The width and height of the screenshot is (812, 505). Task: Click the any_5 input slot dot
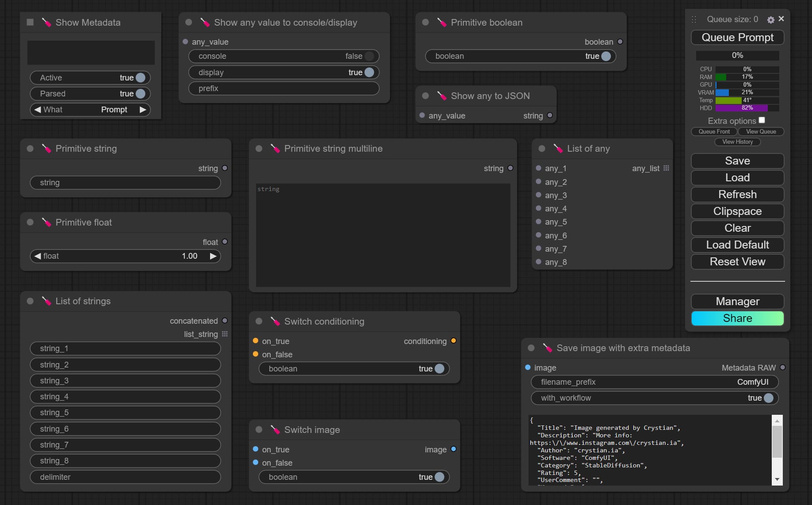click(538, 222)
